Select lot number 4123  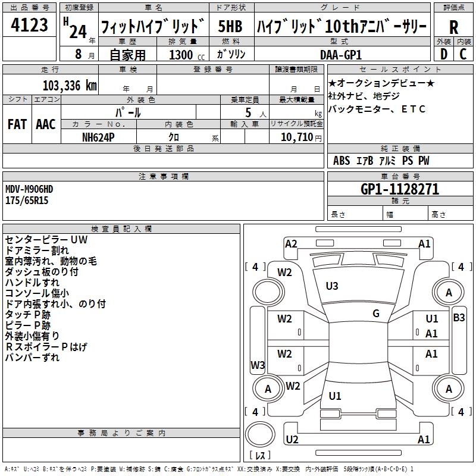click(29, 27)
